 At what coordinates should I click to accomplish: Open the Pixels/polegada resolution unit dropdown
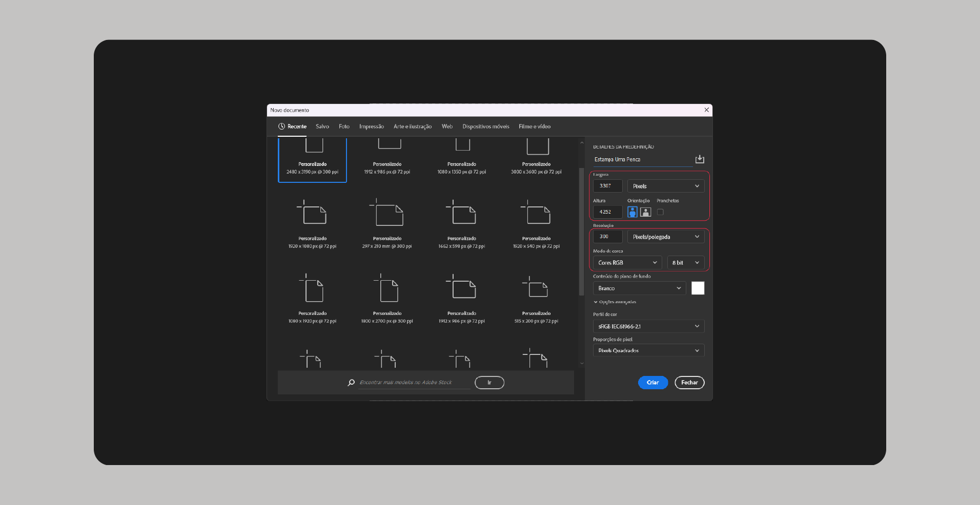(x=666, y=237)
